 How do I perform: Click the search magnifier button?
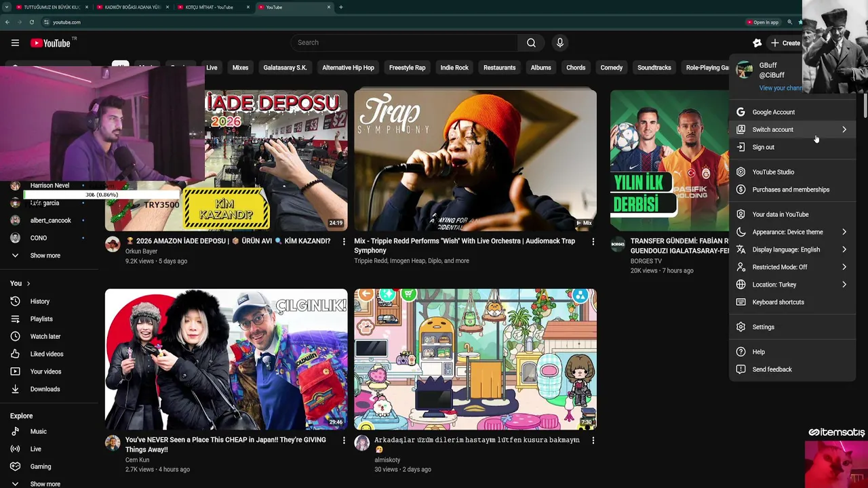pos(531,43)
